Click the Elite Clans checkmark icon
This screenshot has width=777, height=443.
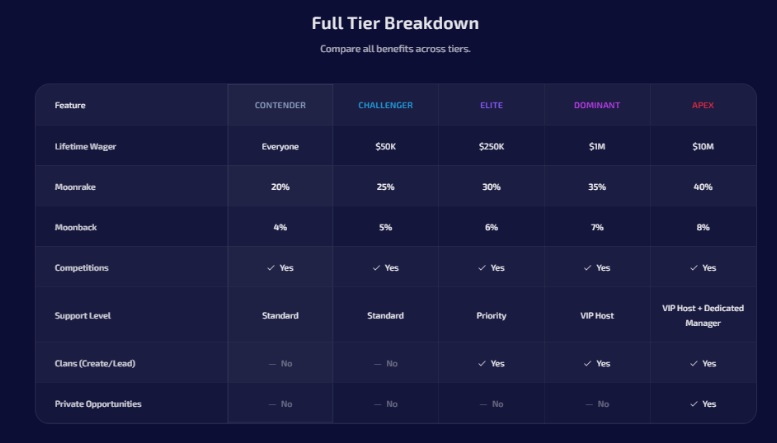[482, 364]
